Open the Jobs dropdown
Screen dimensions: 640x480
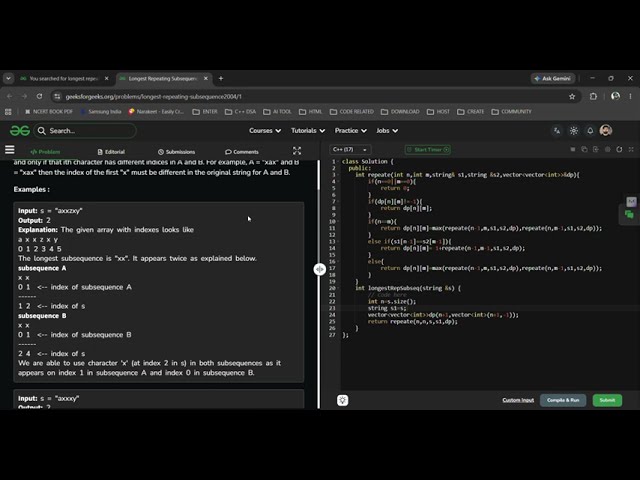(387, 131)
